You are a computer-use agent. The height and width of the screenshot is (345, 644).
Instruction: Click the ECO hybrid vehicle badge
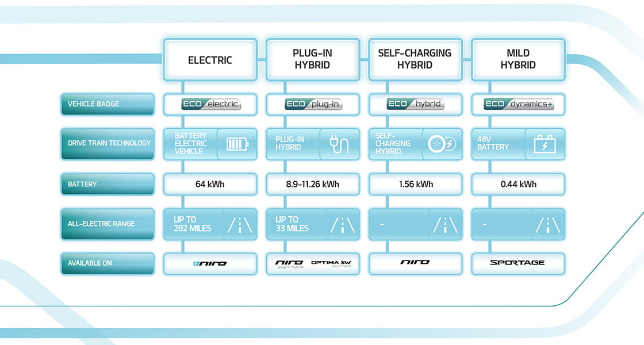[415, 104]
